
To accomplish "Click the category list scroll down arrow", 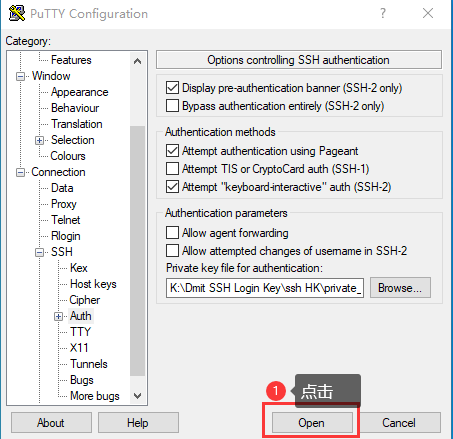I will tap(137, 396).
